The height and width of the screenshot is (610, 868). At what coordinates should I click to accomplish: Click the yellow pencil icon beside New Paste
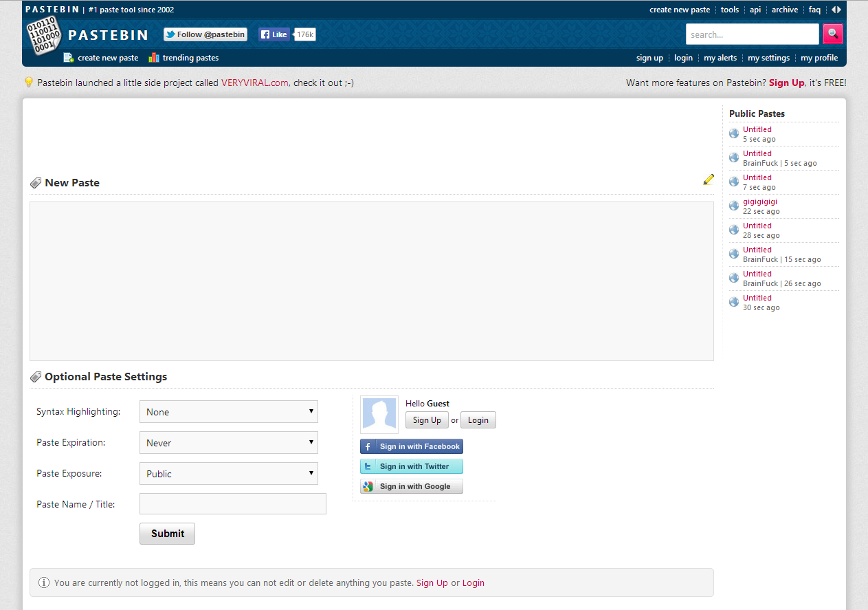pyautogui.click(x=709, y=179)
